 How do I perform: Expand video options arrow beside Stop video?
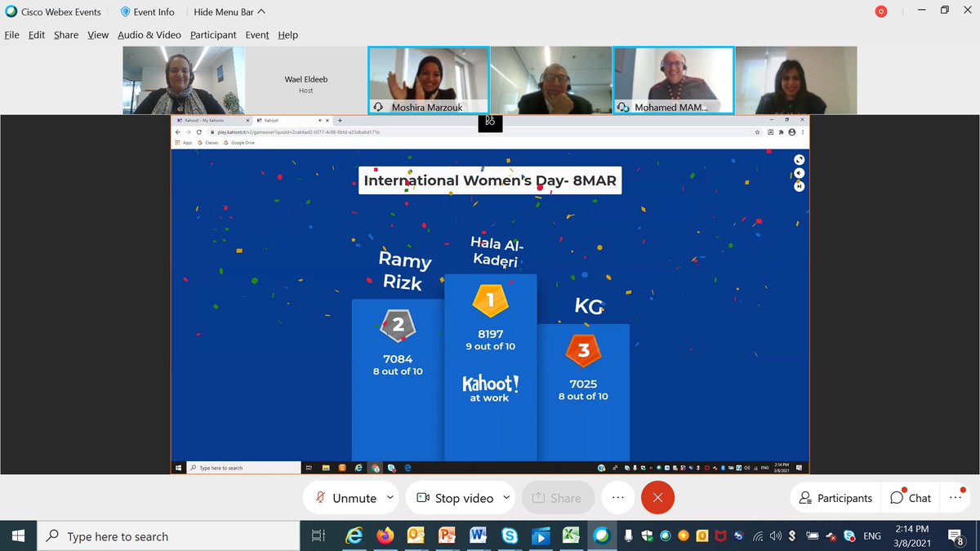pyautogui.click(x=506, y=498)
